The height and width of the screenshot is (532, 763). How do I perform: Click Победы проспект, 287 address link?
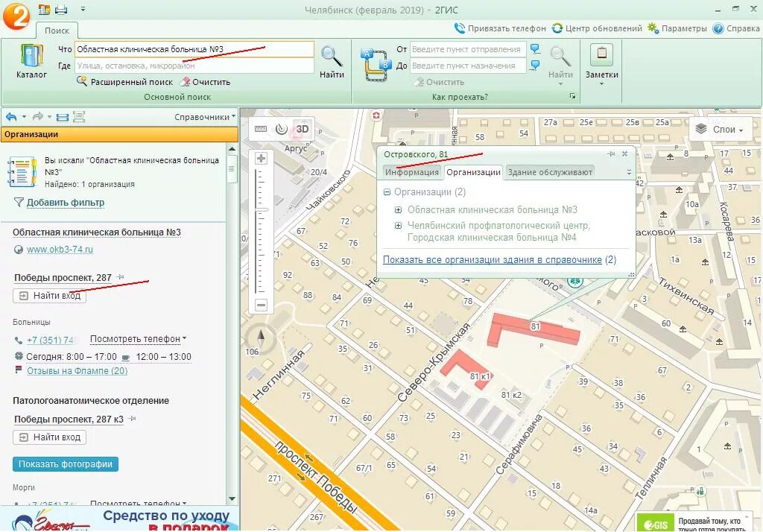click(x=63, y=277)
